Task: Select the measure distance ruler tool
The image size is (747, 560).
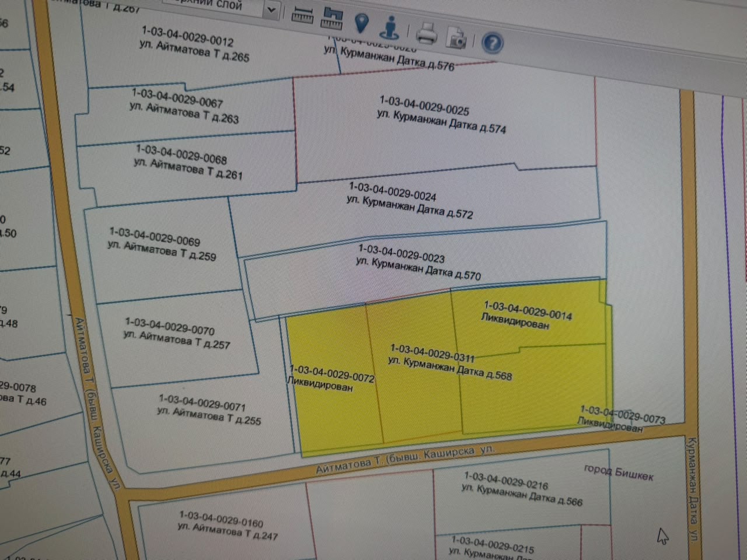Action: pyautogui.click(x=302, y=15)
